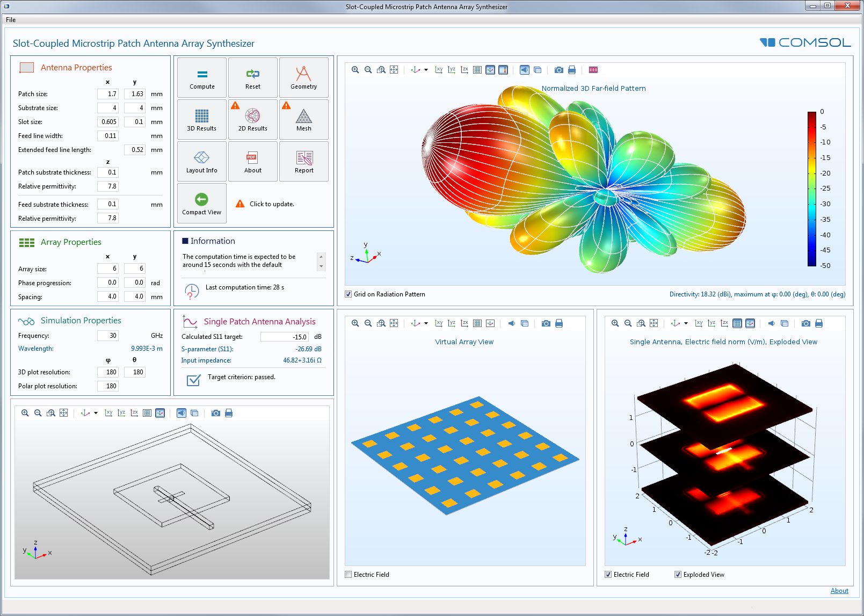864x616 pixels.
Task: Zoom extents in the far-field pattern toolbar
Action: click(394, 70)
